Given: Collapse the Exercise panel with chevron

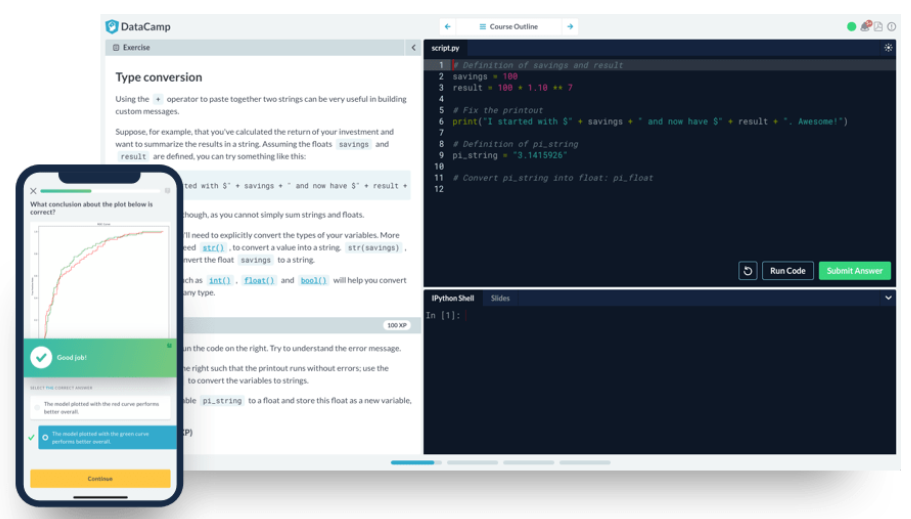Looking at the screenshot, I should coord(413,48).
